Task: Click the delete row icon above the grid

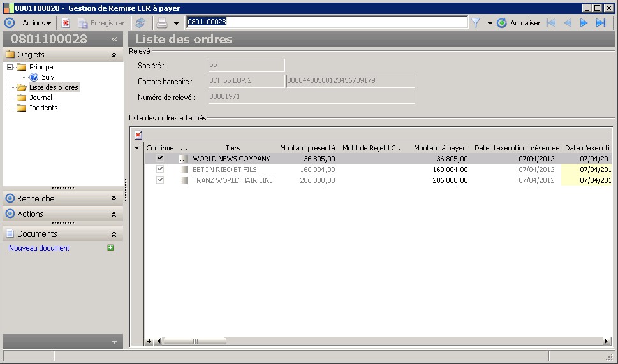Action: pos(138,135)
